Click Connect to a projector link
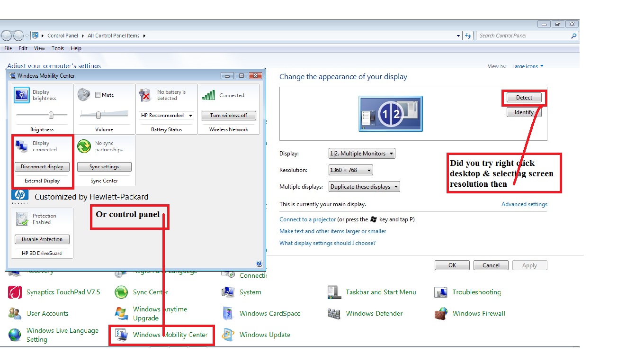 [307, 219]
